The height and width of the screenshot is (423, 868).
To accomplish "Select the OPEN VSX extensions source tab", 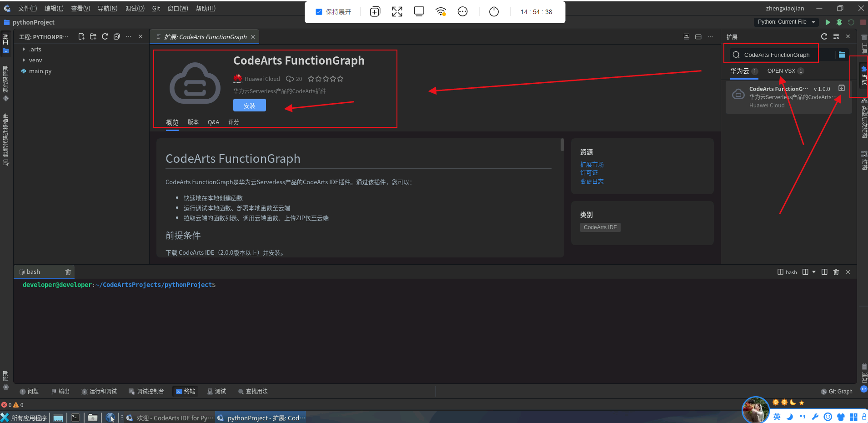I will tap(785, 71).
